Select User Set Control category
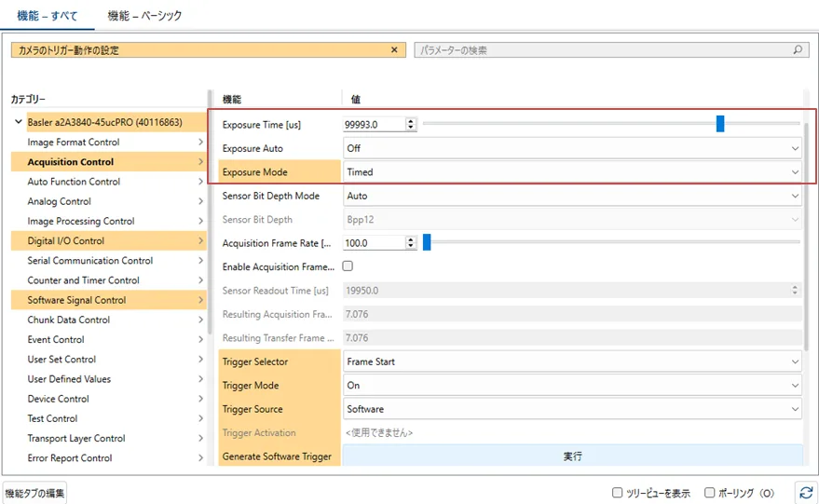Viewport: 819px width, 504px height. tap(109, 360)
